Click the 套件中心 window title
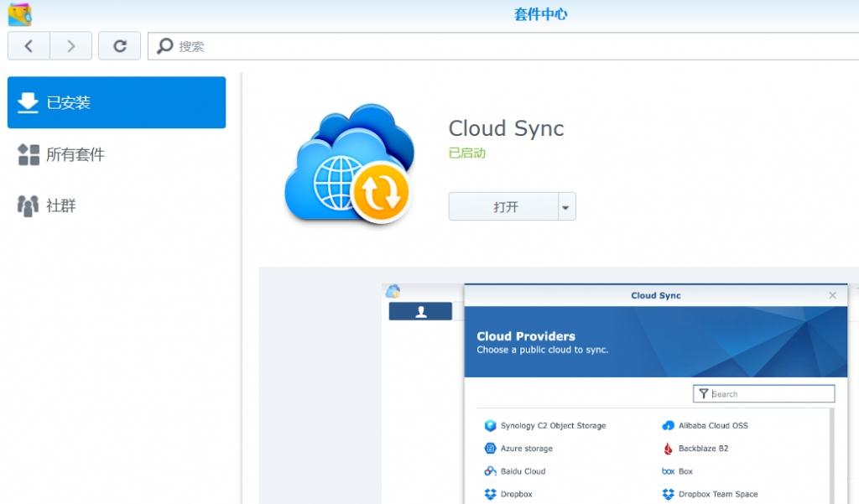Image resolution: width=859 pixels, height=504 pixels. [x=541, y=14]
